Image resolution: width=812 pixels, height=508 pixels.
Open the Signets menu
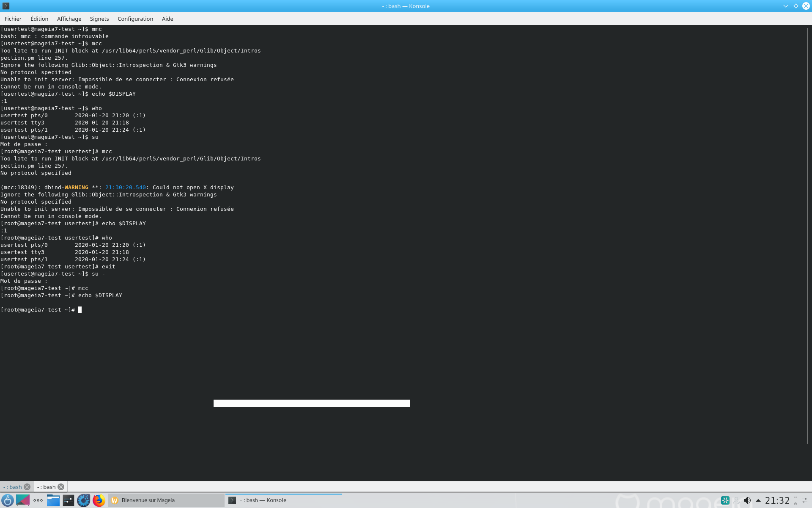point(99,19)
